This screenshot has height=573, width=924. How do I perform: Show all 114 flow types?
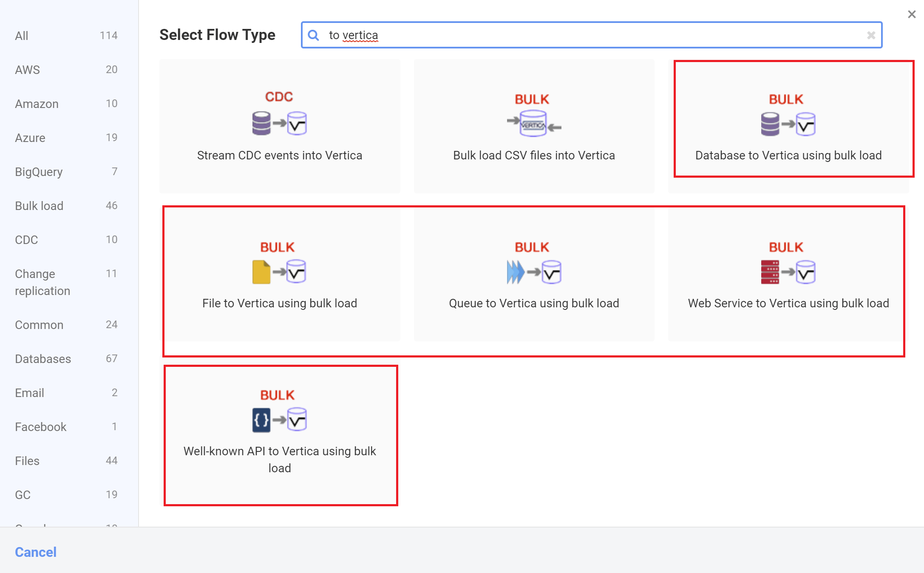pos(21,36)
